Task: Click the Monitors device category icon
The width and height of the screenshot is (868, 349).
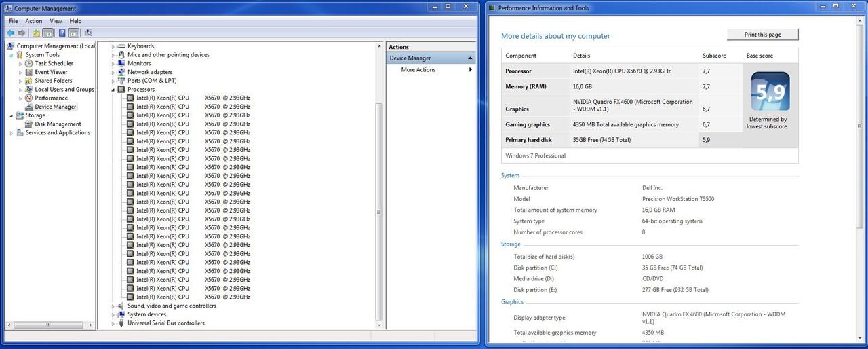Action: (121, 63)
